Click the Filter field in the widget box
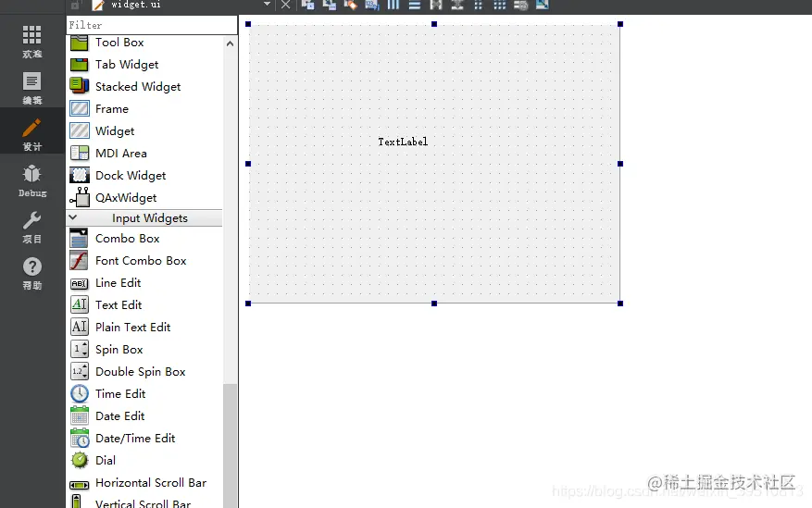 click(x=152, y=25)
